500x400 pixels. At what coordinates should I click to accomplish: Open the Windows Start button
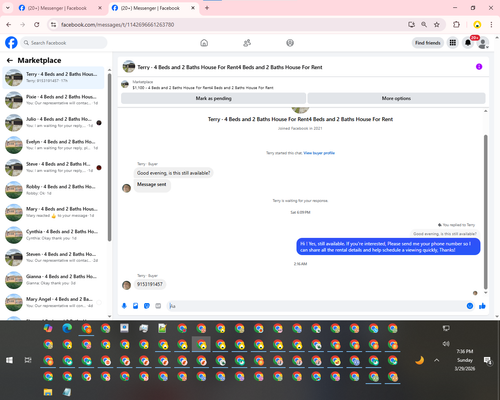pos(9,360)
